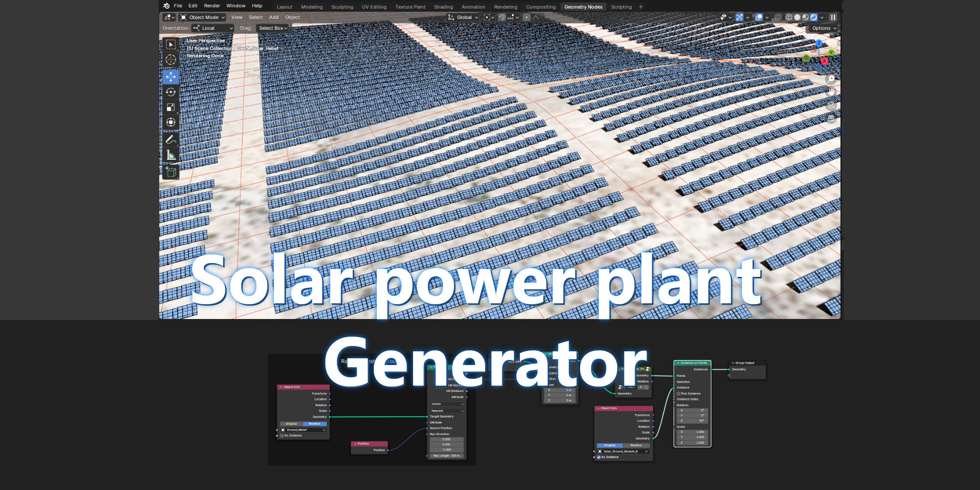Toggle viewport gizmos display

pos(739,17)
